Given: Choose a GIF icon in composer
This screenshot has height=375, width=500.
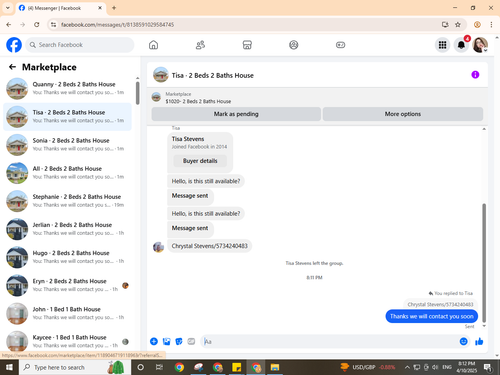Looking at the screenshot, I should point(191,341).
